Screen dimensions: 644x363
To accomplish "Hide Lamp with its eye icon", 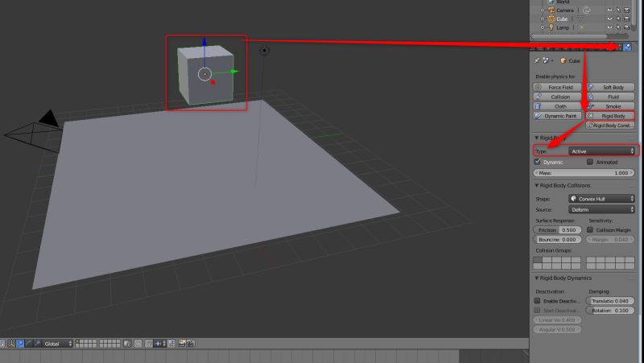I will tap(609, 27).
